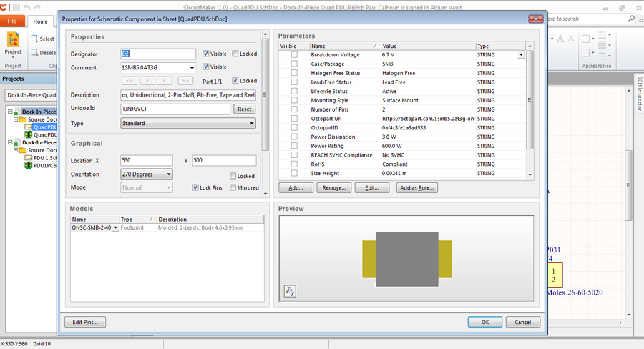Image resolution: width=644 pixels, height=349 pixels.
Task: Click the Project icon in the ribbon
Action: pos(13,40)
